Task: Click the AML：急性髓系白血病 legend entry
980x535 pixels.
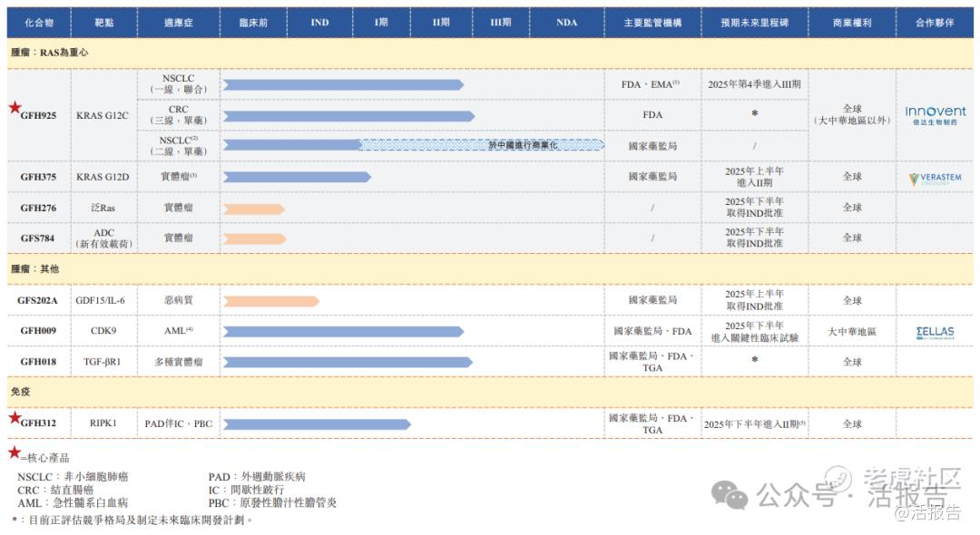Action: 73,502
